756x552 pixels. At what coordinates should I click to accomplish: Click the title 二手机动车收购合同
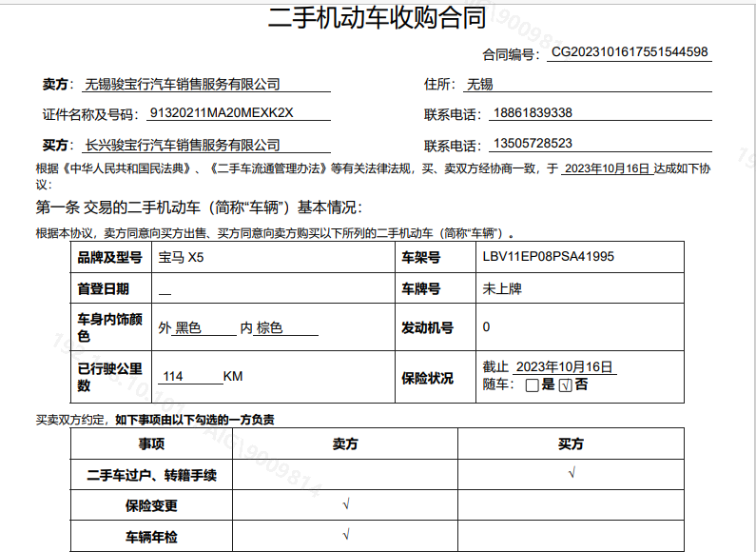(x=377, y=18)
